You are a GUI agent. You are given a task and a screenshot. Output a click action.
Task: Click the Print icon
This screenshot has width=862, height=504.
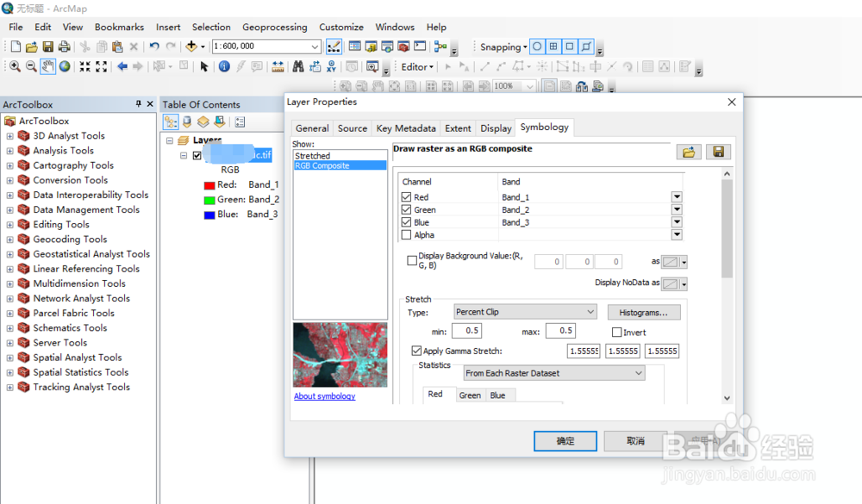[65, 47]
